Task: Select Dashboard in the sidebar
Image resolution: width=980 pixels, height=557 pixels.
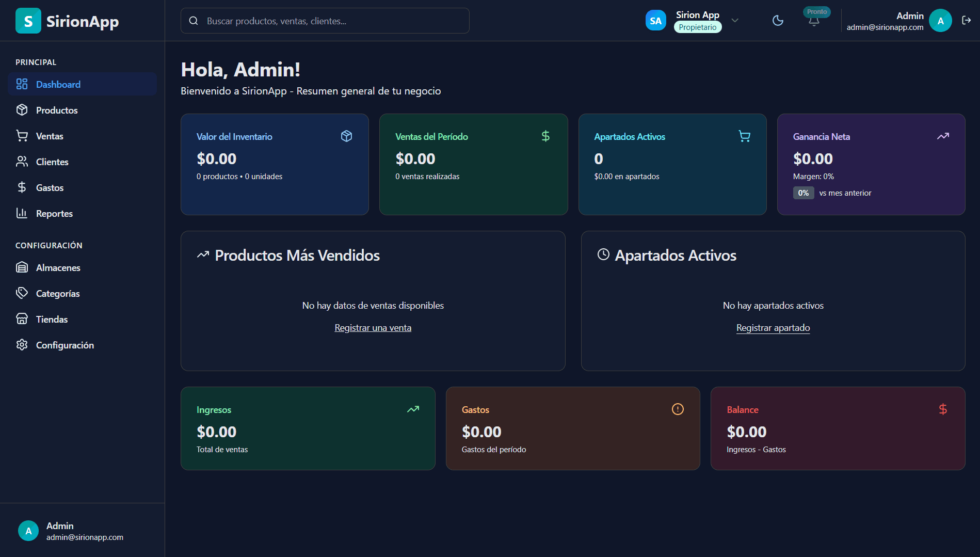Action: (58, 84)
